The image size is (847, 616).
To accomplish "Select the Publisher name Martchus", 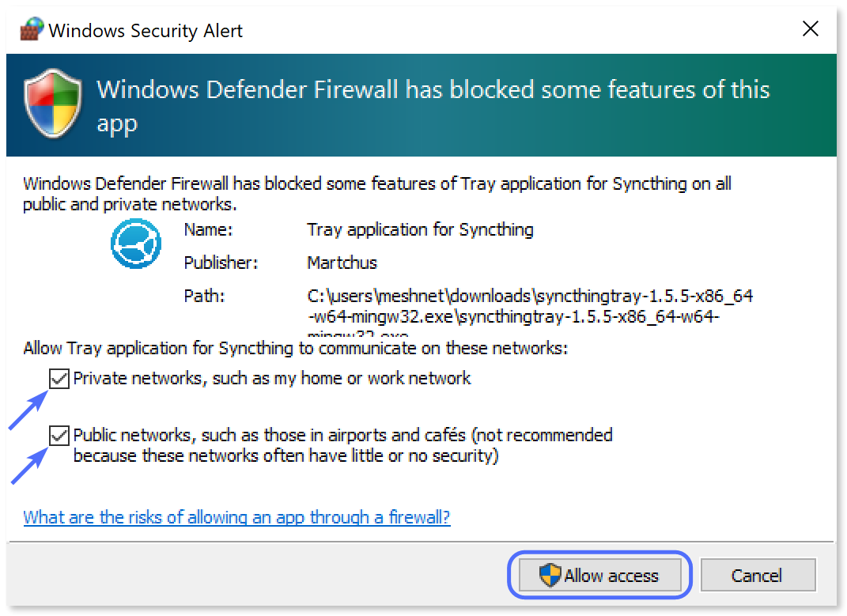I will coord(335,263).
